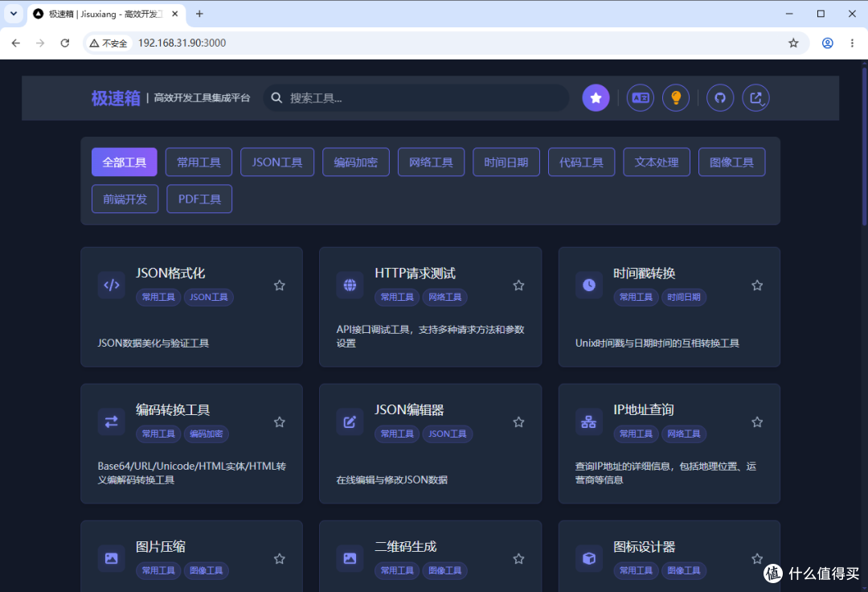This screenshot has width=868, height=592.
Task: Favorite the 时间戳转换 tool star
Action: point(757,286)
